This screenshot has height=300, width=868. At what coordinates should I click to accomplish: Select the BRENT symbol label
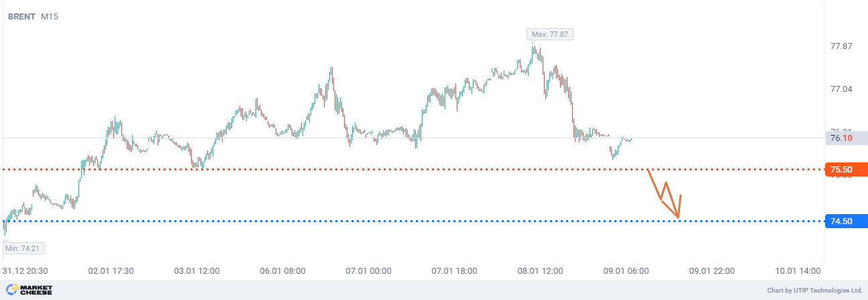tap(21, 16)
